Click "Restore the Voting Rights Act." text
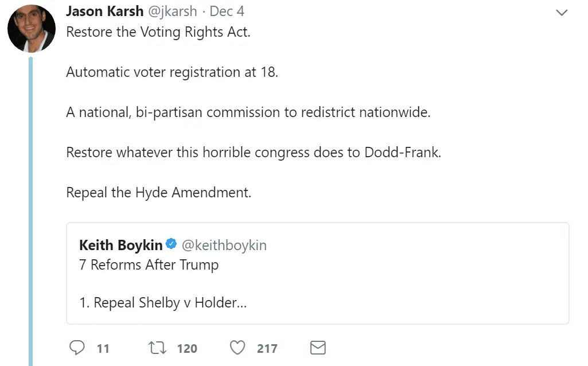The width and height of the screenshot is (588, 366). (x=158, y=32)
